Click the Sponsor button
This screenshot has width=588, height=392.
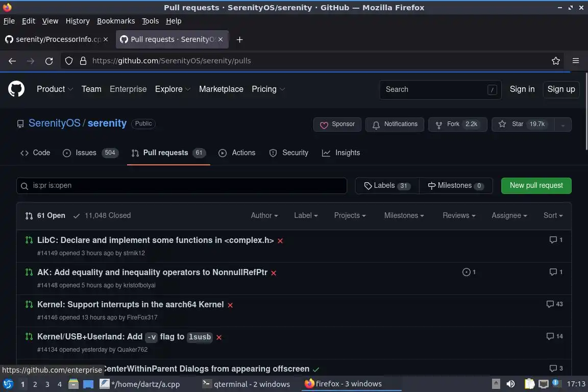337,125
